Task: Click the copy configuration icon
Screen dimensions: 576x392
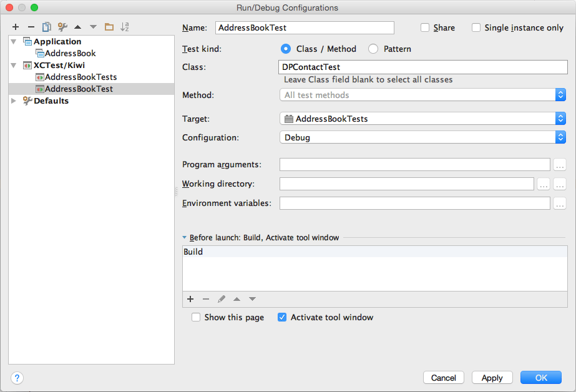Action: click(x=46, y=27)
